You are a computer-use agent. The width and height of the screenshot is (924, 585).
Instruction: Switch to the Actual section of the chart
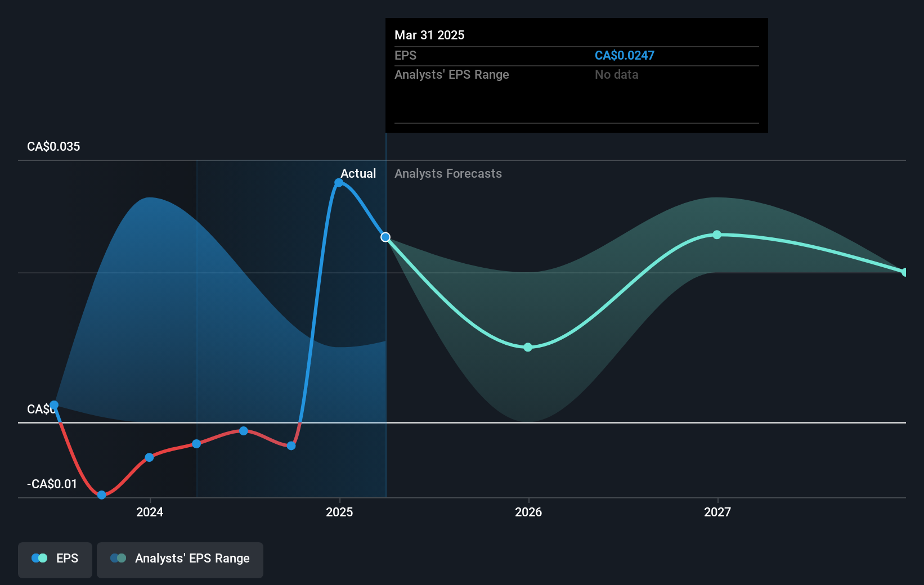tap(358, 173)
